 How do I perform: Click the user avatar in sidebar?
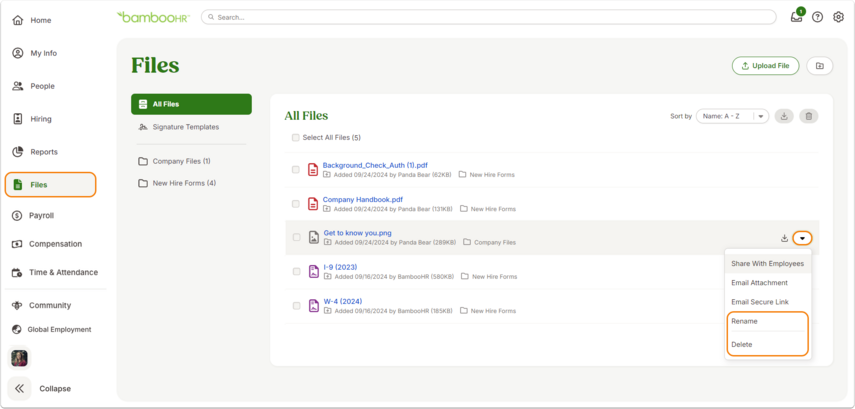point(19,358)
